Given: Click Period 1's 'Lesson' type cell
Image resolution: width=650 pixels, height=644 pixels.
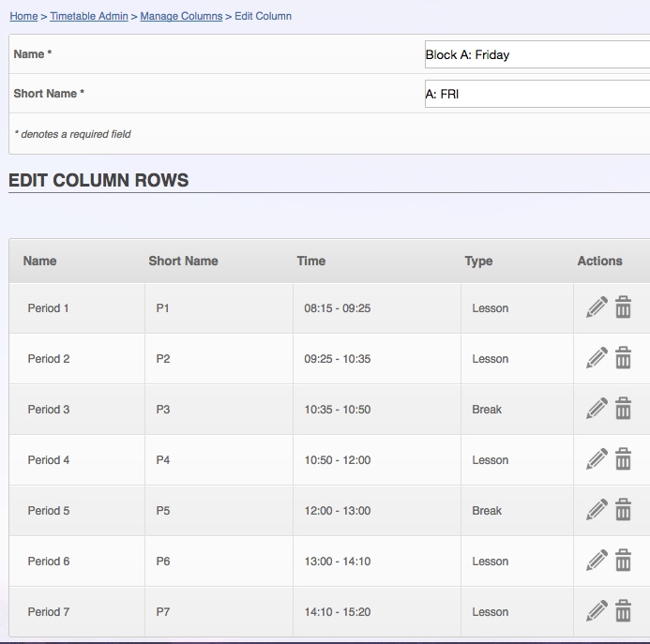Looking at the screenshot, I should tap(517, 307).
